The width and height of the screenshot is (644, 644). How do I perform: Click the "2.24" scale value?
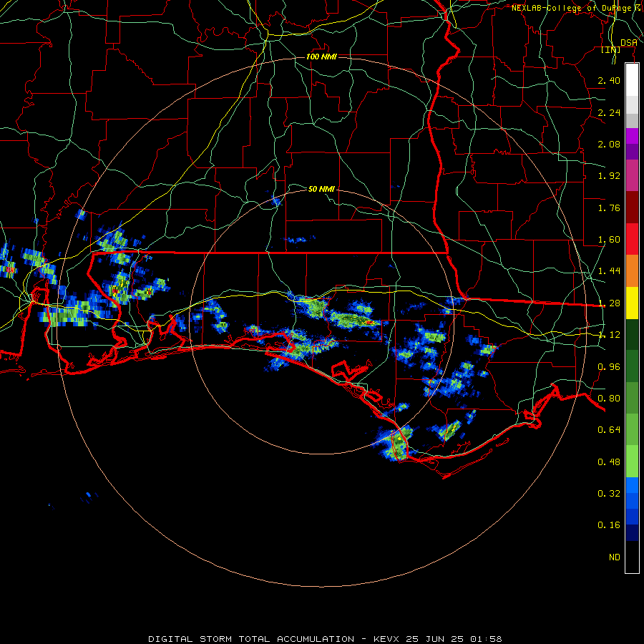(x=609, y=112)
